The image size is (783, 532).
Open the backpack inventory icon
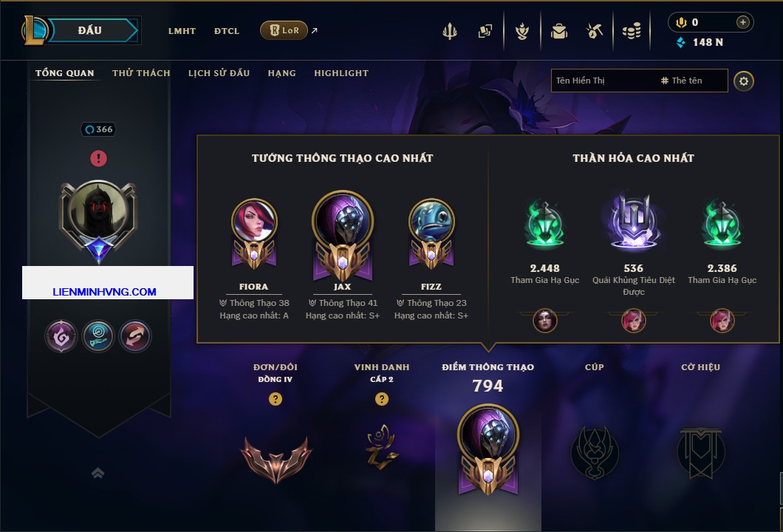pyautogui.click(x=559, y=31)
